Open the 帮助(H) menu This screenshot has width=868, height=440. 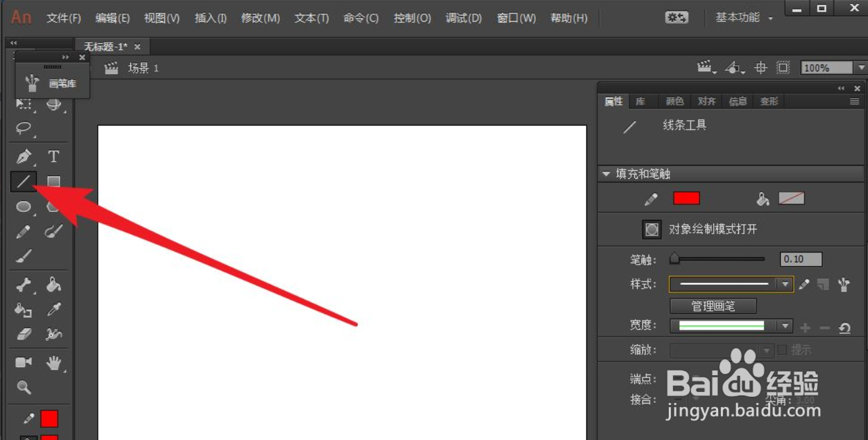(x=569, y=18)
